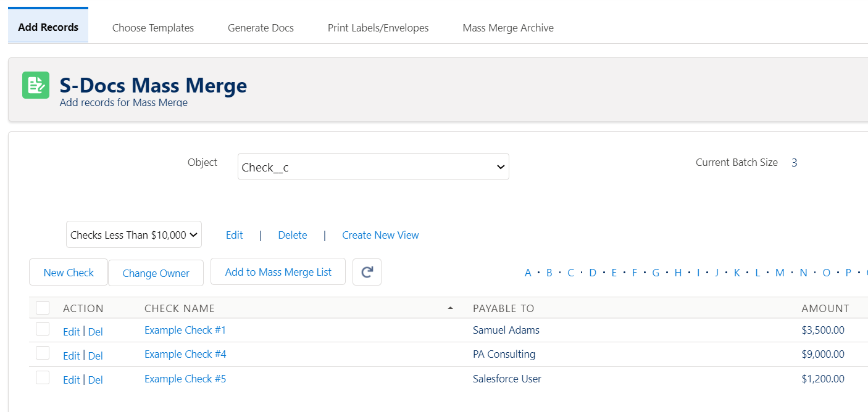Filter list by letter M

pos(780,273)
